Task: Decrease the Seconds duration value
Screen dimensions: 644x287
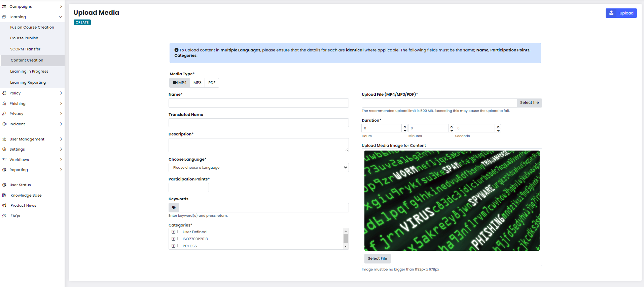Action: tap(498, 130)
